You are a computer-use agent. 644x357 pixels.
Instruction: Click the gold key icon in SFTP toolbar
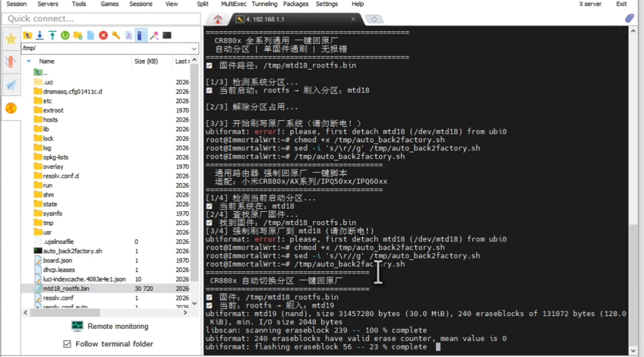pyautogui.click(x=116, y=36)
